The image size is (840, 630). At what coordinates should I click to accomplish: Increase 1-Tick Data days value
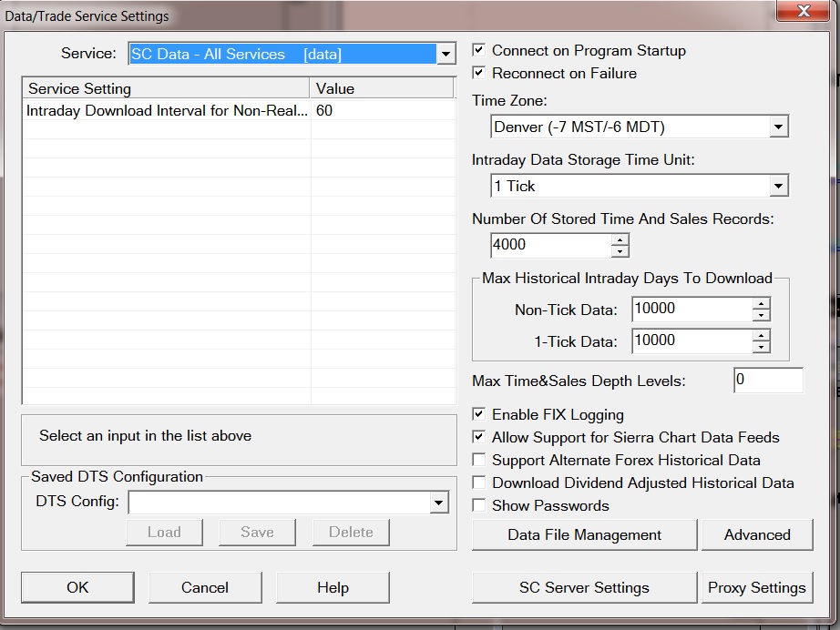(x=761, y=336)
